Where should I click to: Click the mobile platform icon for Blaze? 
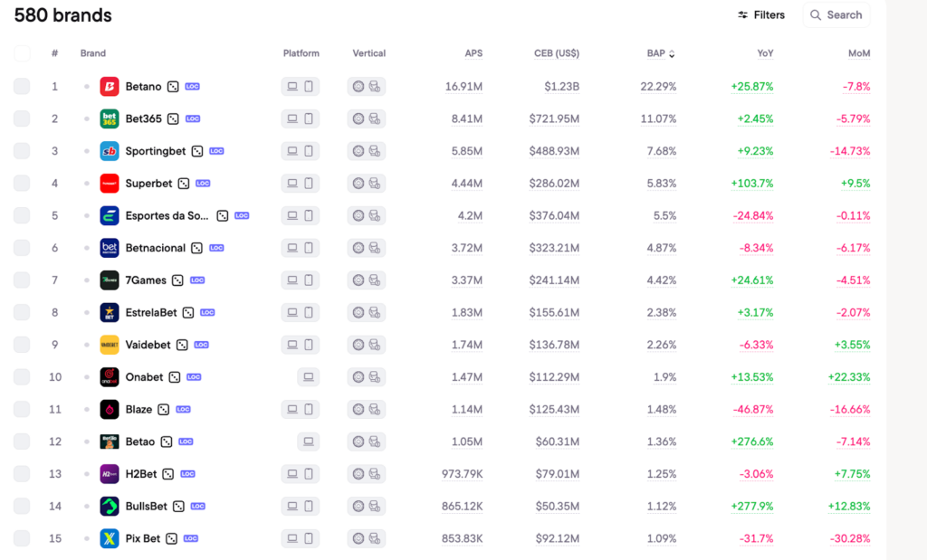[309, 410]
